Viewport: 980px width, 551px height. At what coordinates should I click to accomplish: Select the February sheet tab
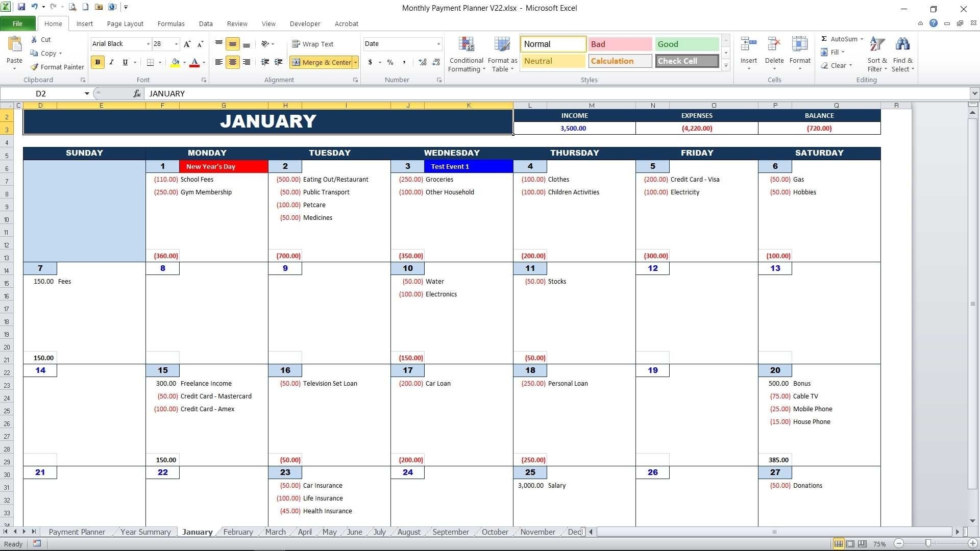pyautogui.click(x=238, y=532)
